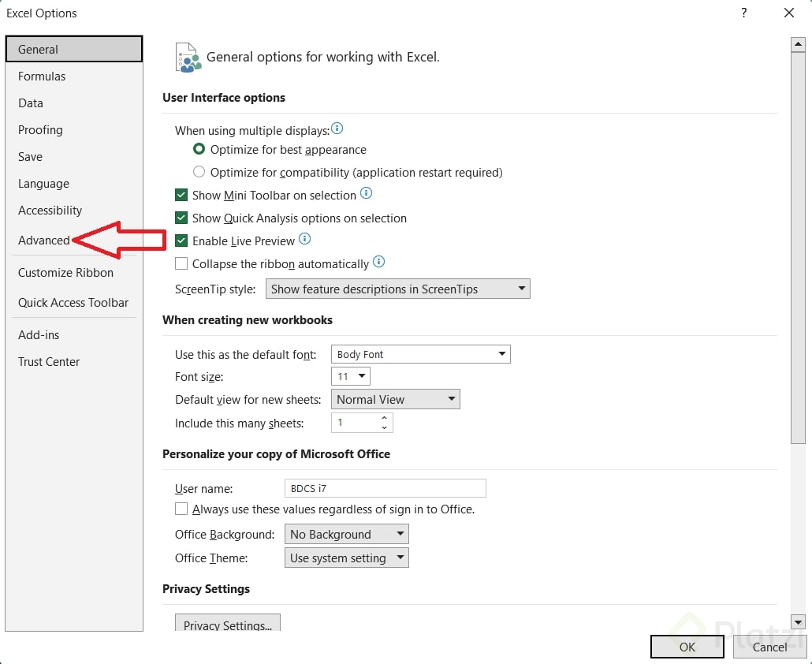Open the ScreenTip style dropdown
812x664 pixels.
click(x=397, y=289)
